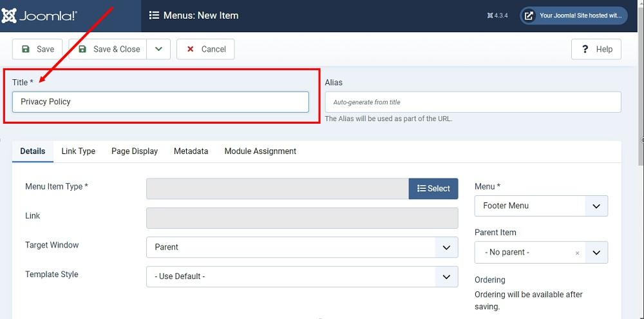The height and width of the screenshot is (319, 644).
Task: Click the 'Menus: New Item' page heading
Action: 201,15
